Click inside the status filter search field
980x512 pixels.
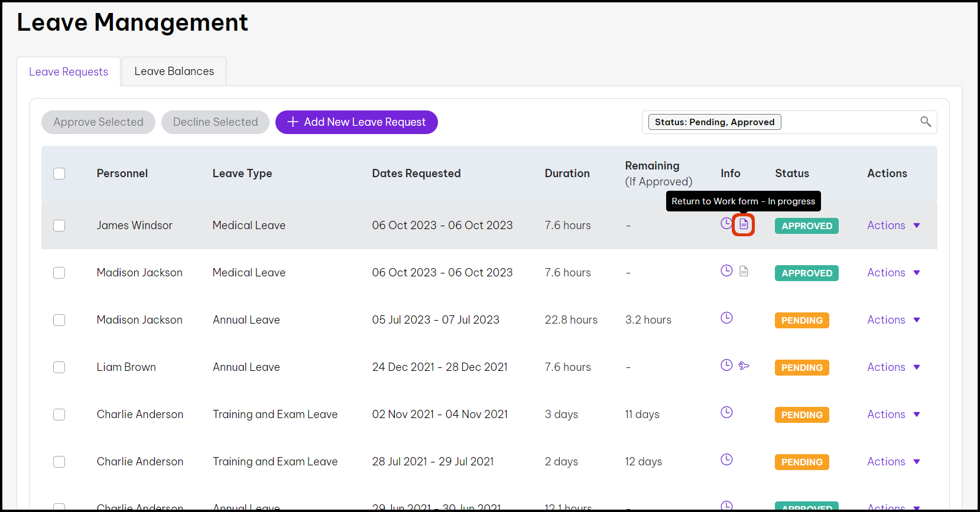pyautogui.click(x=848, y=122)
